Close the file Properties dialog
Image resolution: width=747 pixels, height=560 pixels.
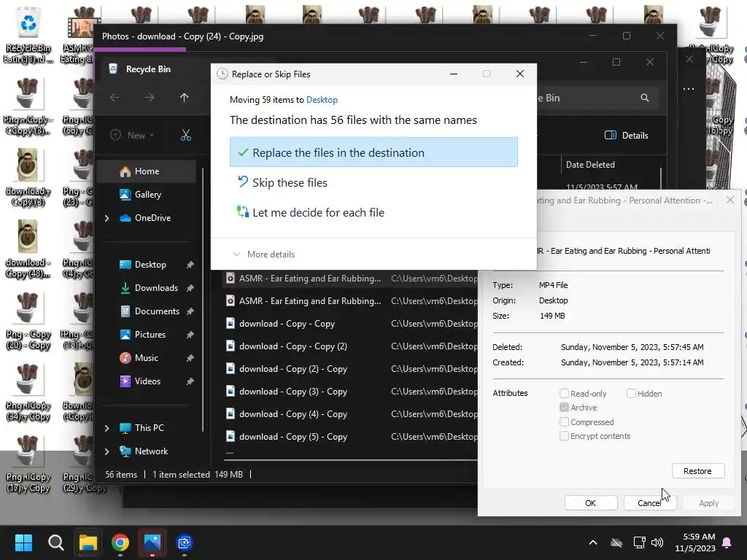pos(729,201)
